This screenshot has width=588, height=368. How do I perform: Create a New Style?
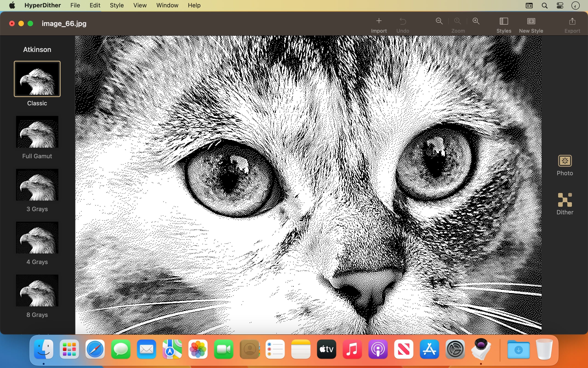(531, 21)
